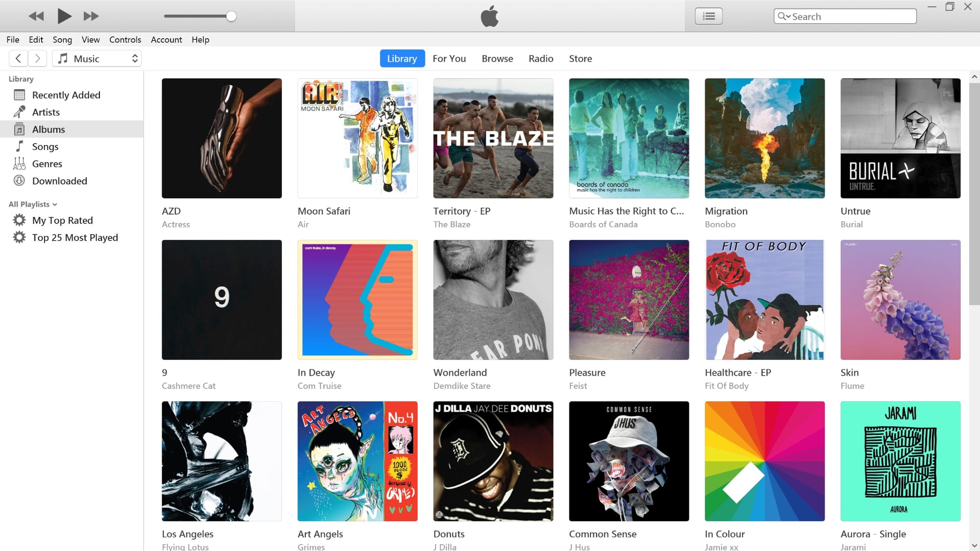Click the Songs sidebar icon
The image size is (980, 551).
[x=20, y=146]
